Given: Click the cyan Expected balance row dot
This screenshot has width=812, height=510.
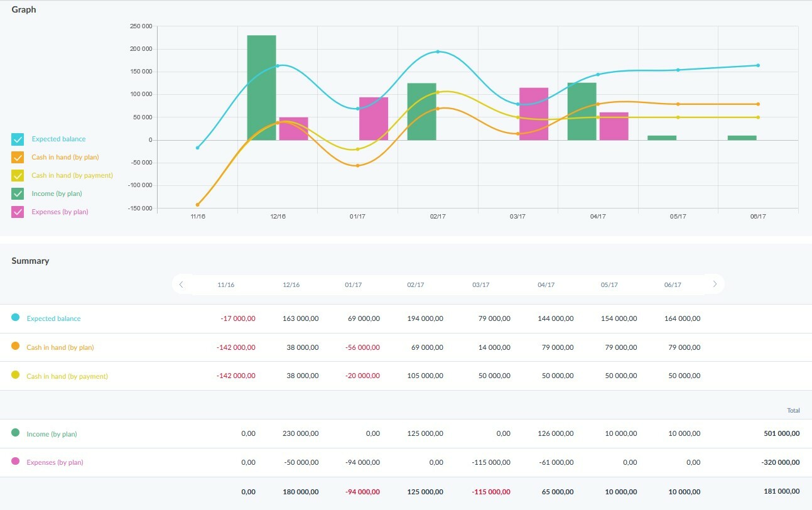Looking at the screenshot, I should (x=16, y=318).
